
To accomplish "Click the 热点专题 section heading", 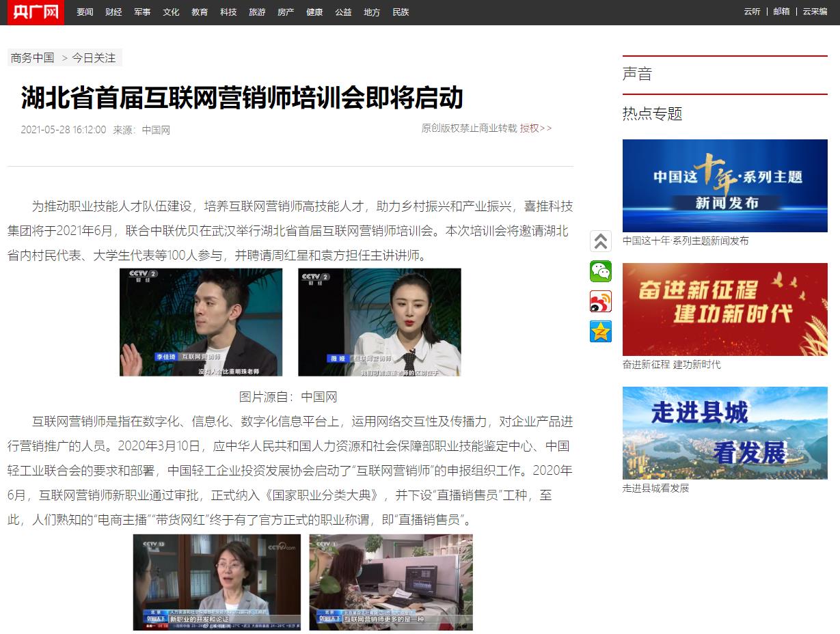I will point(652,113).
